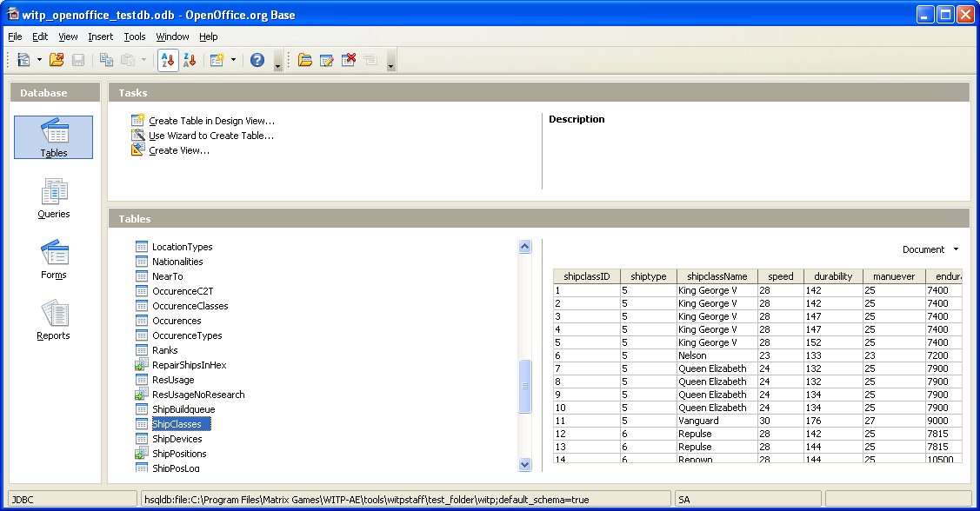The height and width of the screenshot is (511, 980).
Task: Click the Vanguard cell in preview
Action: click(x=717, y=421)
